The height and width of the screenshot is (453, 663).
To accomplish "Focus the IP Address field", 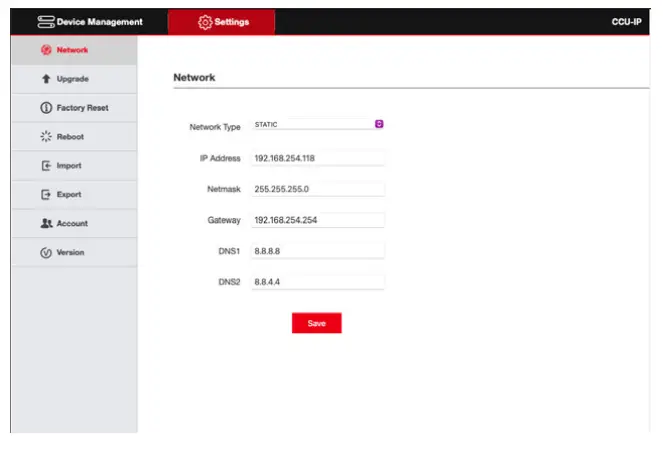I will [318, 158].
